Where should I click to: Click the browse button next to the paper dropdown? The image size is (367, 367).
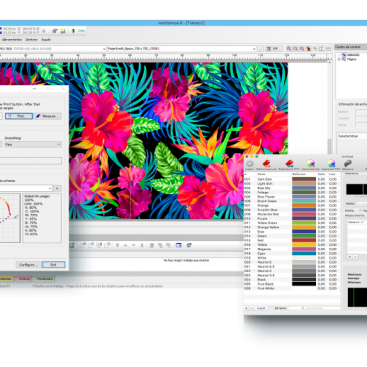point(261,49)
